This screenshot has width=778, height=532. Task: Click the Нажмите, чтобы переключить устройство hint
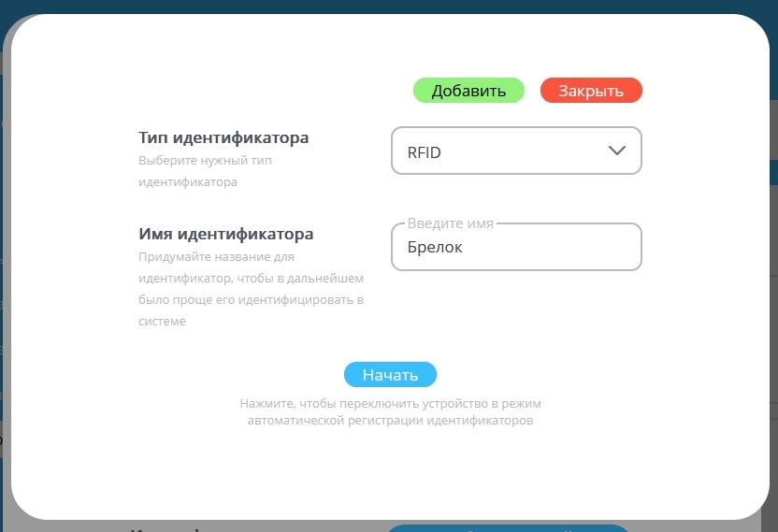(390, 404)
